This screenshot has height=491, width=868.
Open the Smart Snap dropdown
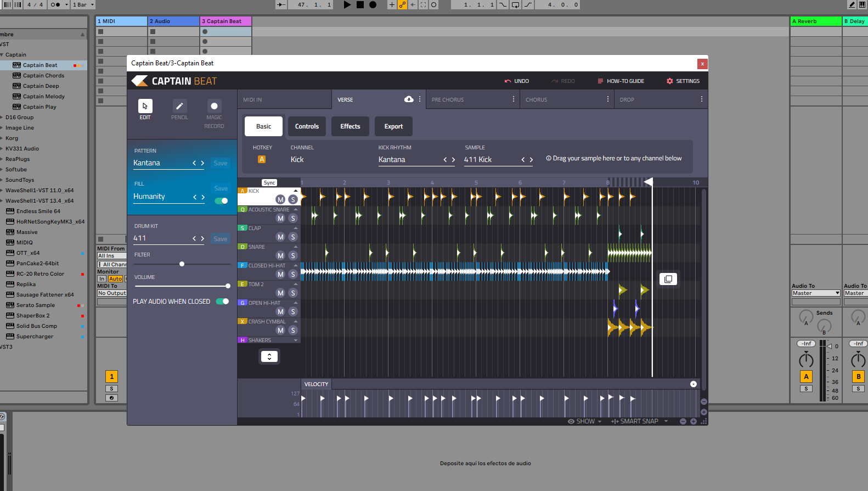click(639, 421)
